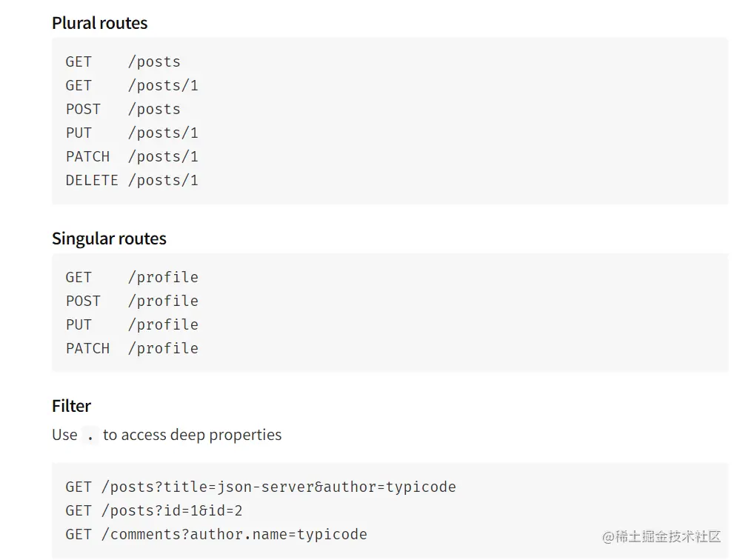The image size is (737, 560).
Task: Click the 'to access deep properties' text
Action: (x=193, y=435)
